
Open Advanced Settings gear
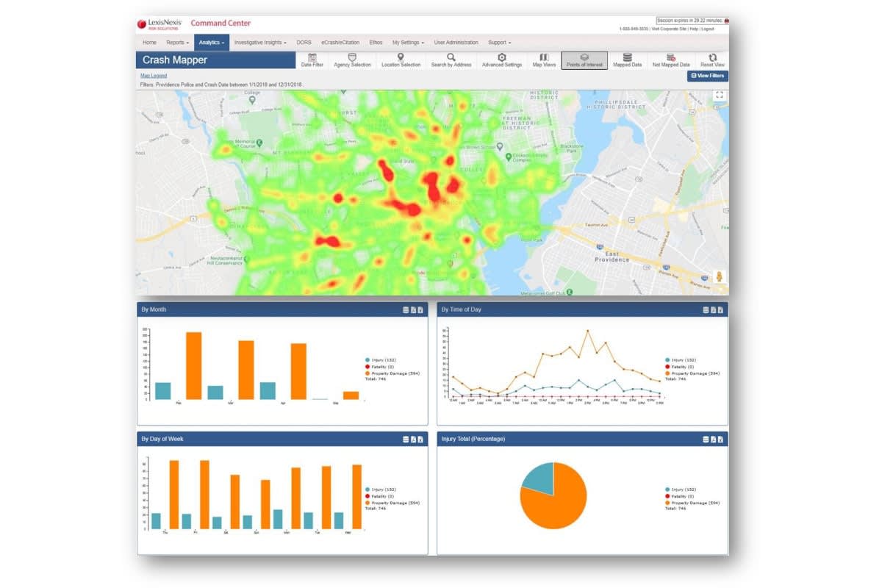point(502,60)
